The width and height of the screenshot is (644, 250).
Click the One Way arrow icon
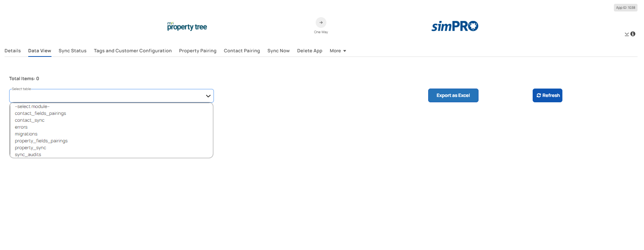click(x=321, y=23)
